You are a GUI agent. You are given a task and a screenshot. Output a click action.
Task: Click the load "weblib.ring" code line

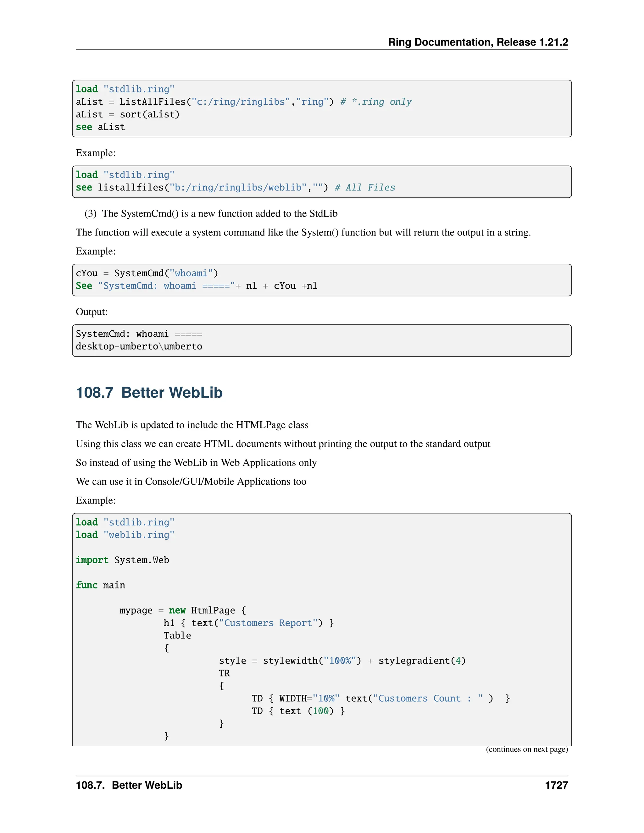125,535
